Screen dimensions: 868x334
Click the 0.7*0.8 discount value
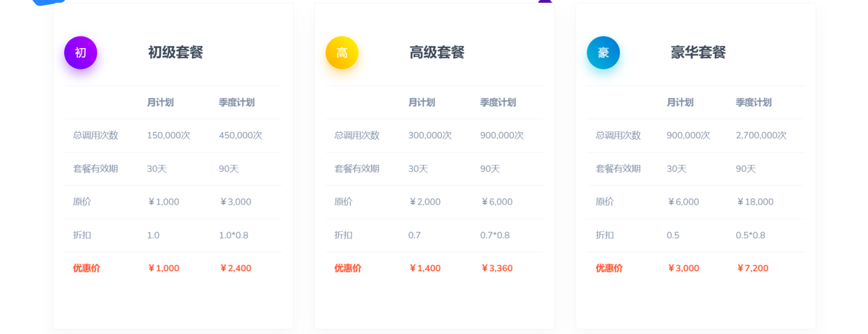[x=495, y=235]
